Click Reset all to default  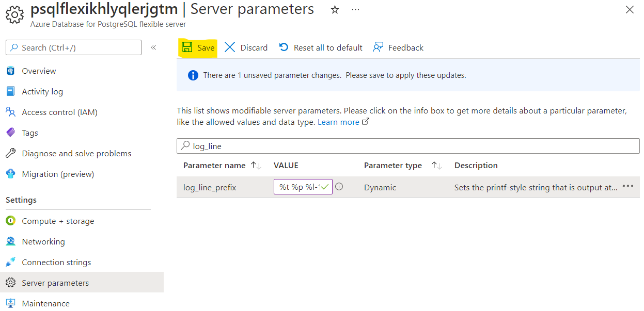click(320, 47)
